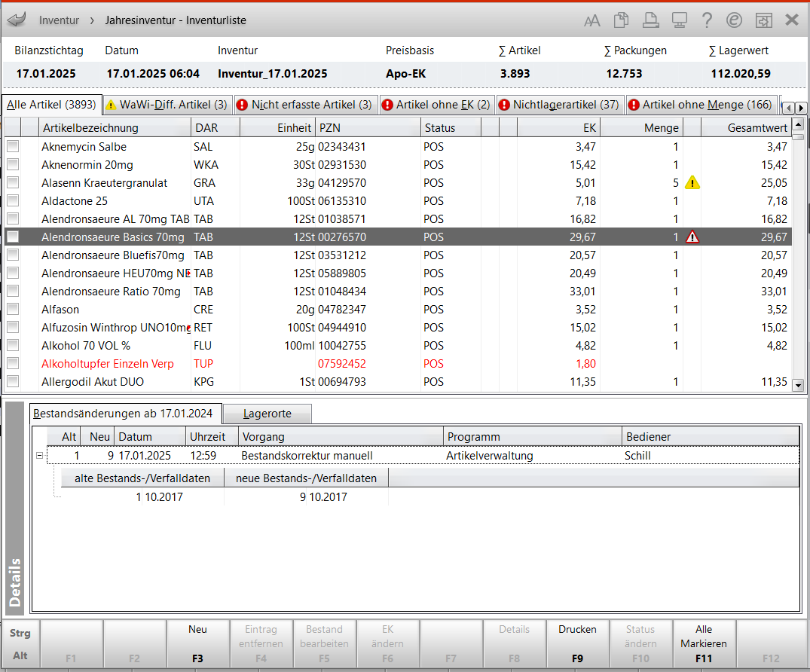Check the Aknemycin Salbe row checkbox
Image resolution: width=810 pixels, height=672 pixels.
[13, 147]
